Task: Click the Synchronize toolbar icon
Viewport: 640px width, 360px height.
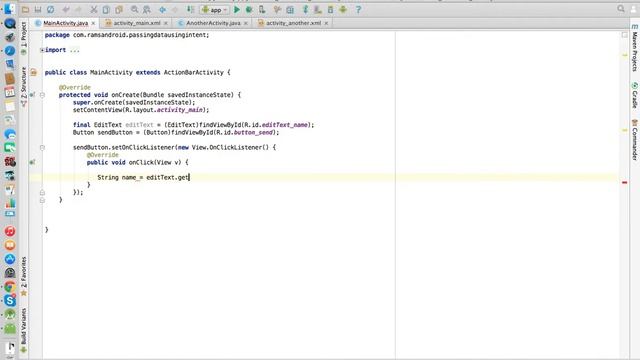Action: click(x=50, y=9)
